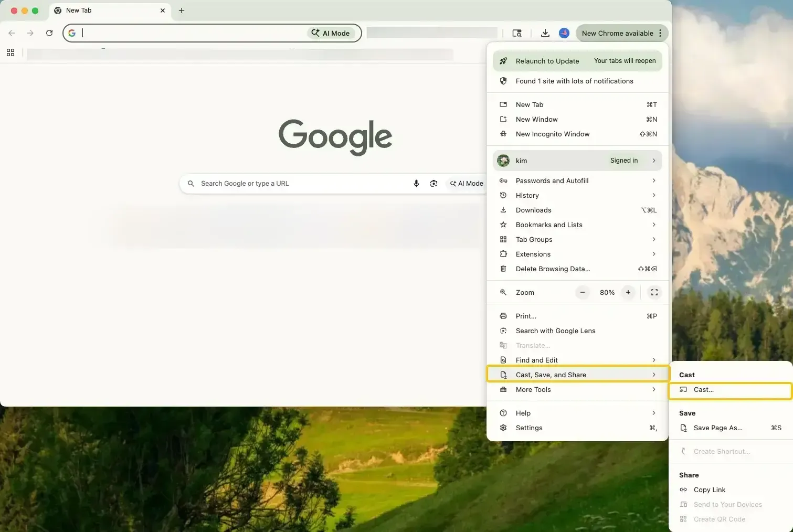Viewport: 793px width, 532px height.
Task: Click the forward navigation arrow
Action: pyautogui.click(x=30, y=33)
